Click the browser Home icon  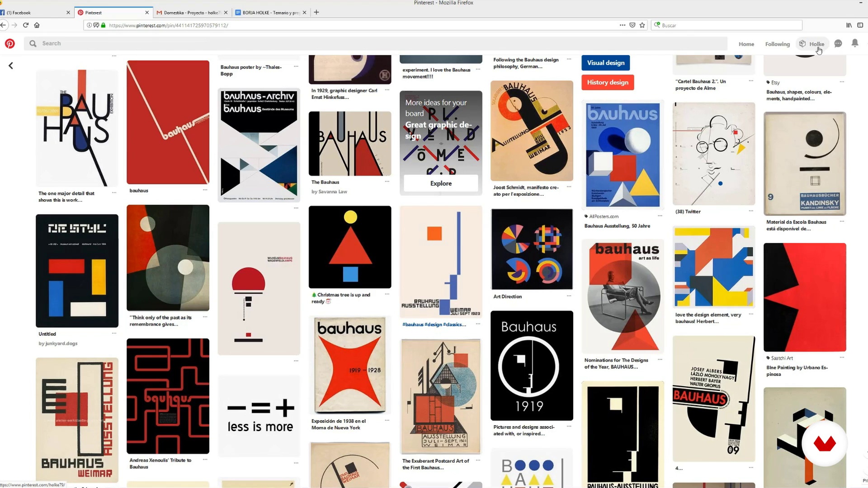pyautogui.click(x=37, y=25)
